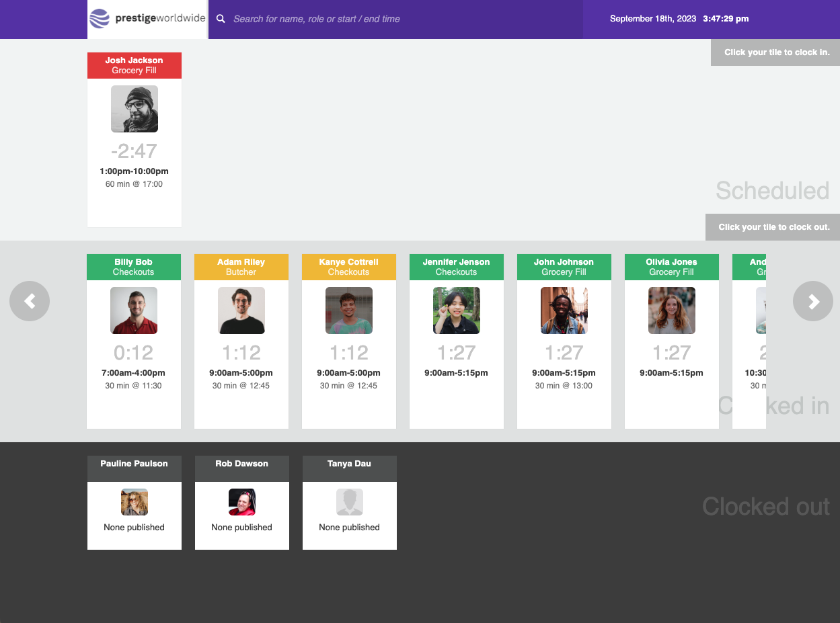Click the partially visible tile at row end
This screenshot has width=840, height=623.
pos(749,341)
